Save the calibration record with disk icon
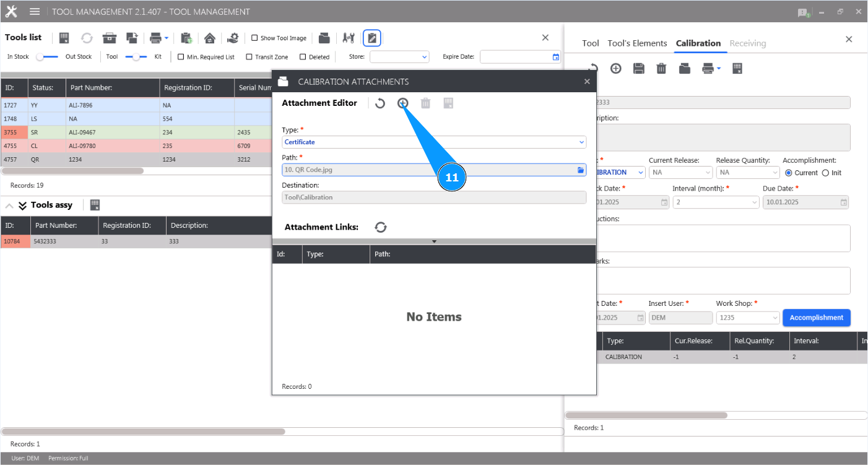868x465 pixels. click(638, 68)
